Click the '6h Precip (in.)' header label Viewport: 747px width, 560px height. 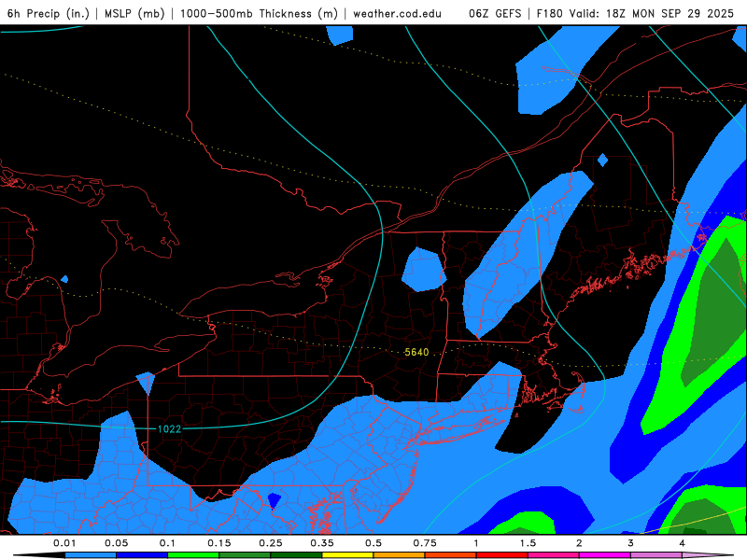tap(49, 13)
